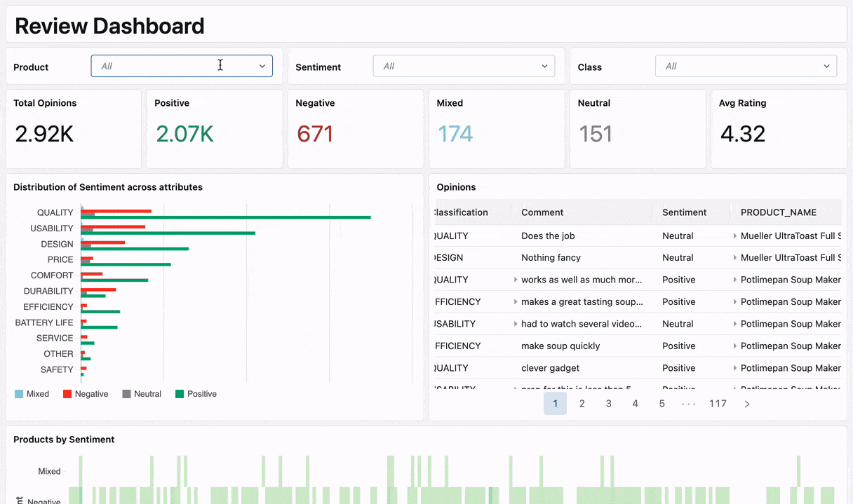Expand the Class filter dropdown
Viewport: 853px width, 504px height.
tap(745, 66)
